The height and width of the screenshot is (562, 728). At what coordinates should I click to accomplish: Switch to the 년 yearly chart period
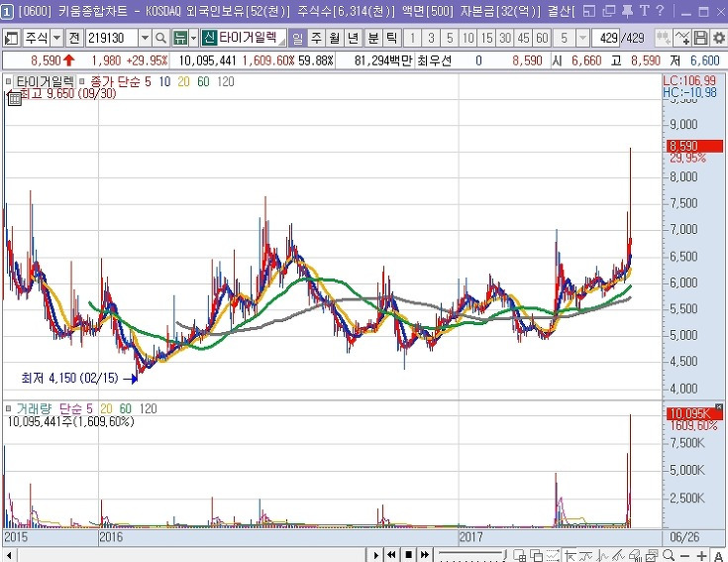[353, 38]
